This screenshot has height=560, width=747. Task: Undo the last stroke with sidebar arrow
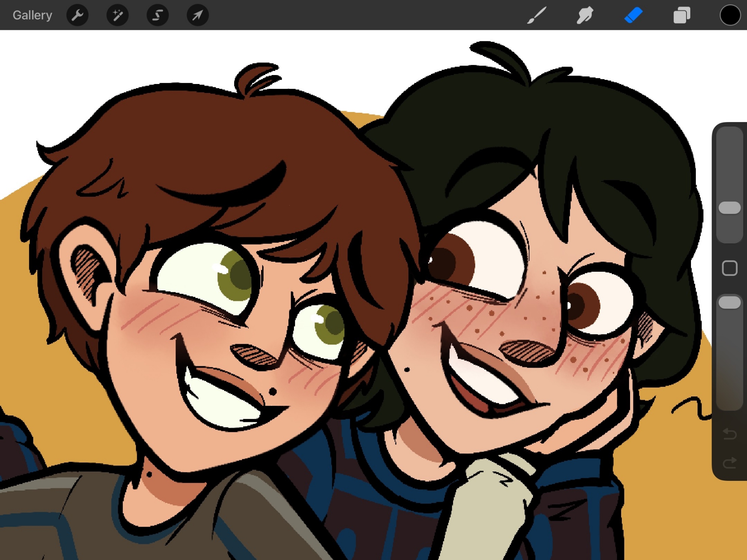click(729, 434)
